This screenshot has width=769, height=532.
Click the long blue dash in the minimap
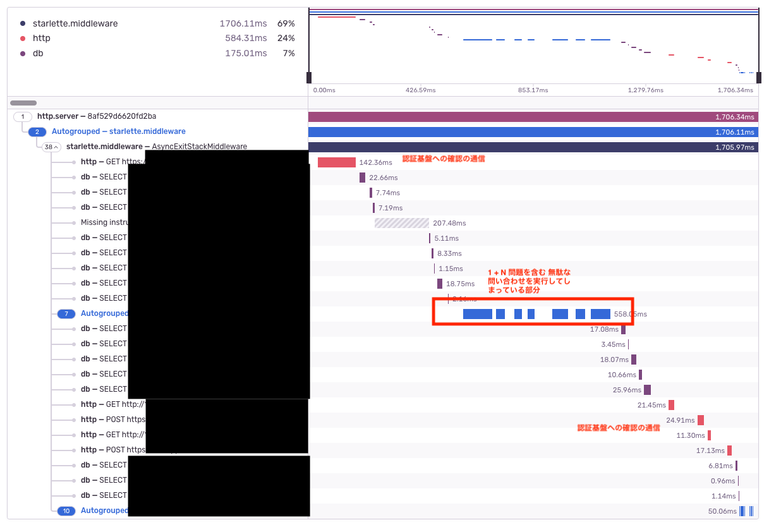(477, 40)
